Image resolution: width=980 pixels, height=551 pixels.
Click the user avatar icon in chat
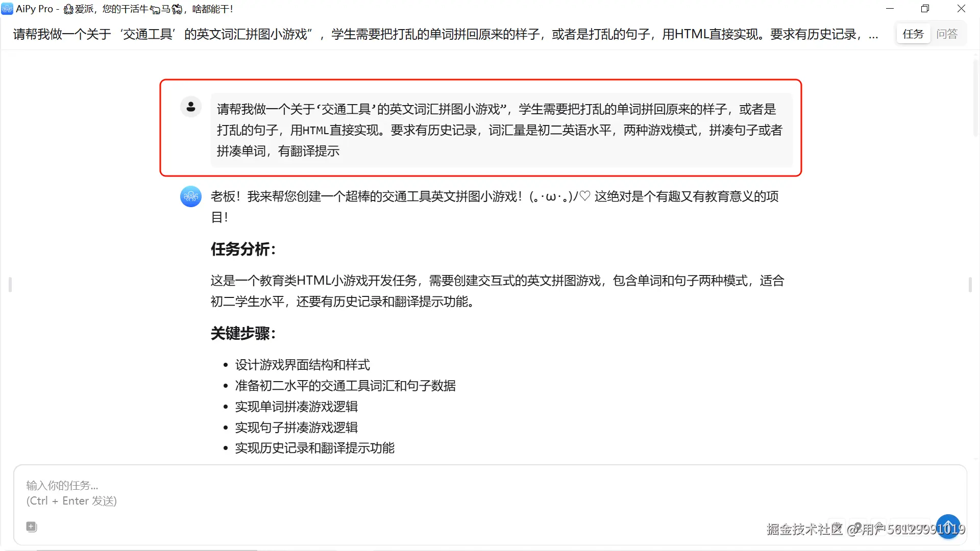tap(191, 107)
